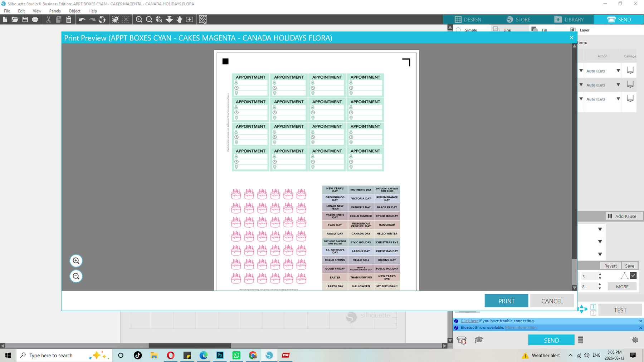Expand the first dropdown arrow below Add Pause
The height and width of the screenshot is (362, 644).
[600, 229]
